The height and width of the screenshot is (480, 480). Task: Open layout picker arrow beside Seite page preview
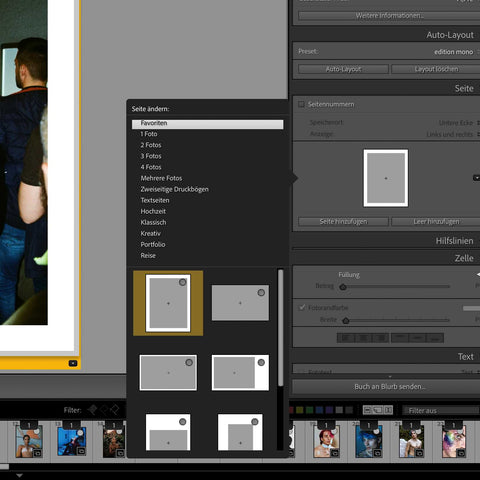coord(476,178)
